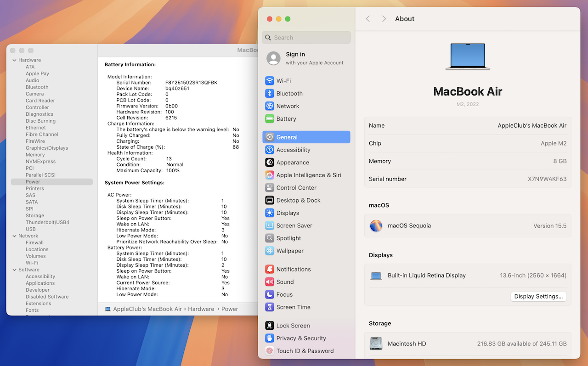Click the Notifications bell icon
Image resolution: width=588 pixels, height=366 pixels.
270,269
